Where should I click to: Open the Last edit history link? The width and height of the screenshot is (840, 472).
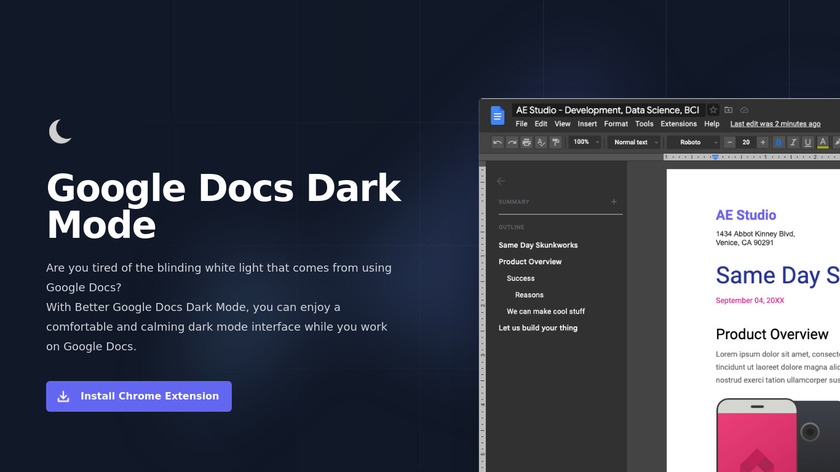pos(775,124)
